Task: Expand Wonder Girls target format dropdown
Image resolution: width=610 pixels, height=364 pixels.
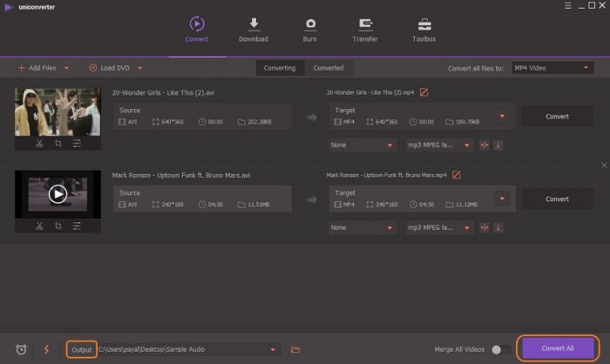Action: click(502, 116)
